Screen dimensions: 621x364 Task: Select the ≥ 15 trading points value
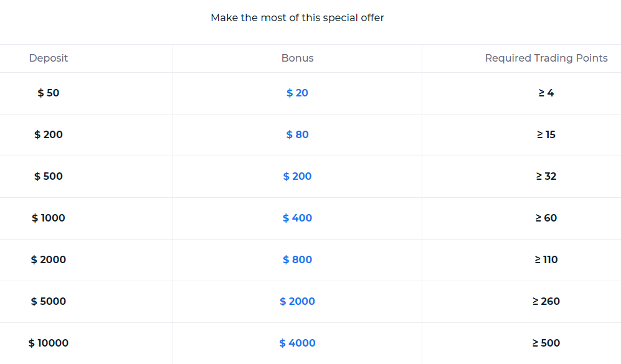(x=546, y=134)
